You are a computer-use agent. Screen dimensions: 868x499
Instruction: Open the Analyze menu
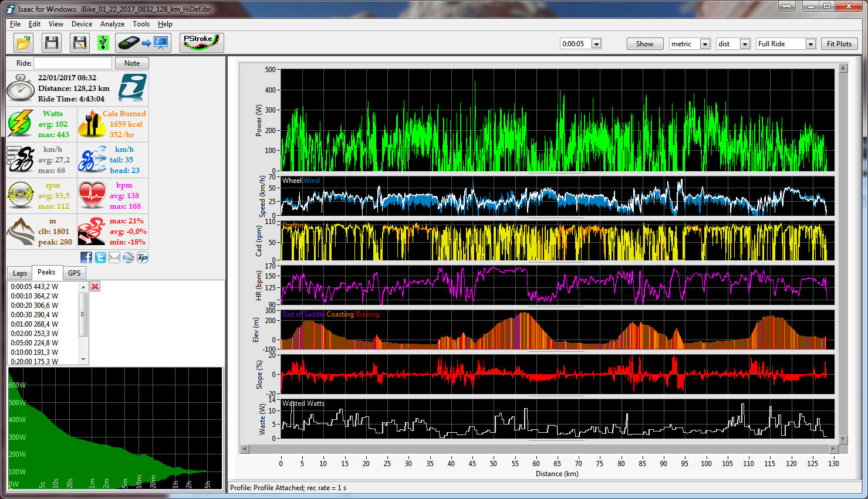click(x=112, y=24)
